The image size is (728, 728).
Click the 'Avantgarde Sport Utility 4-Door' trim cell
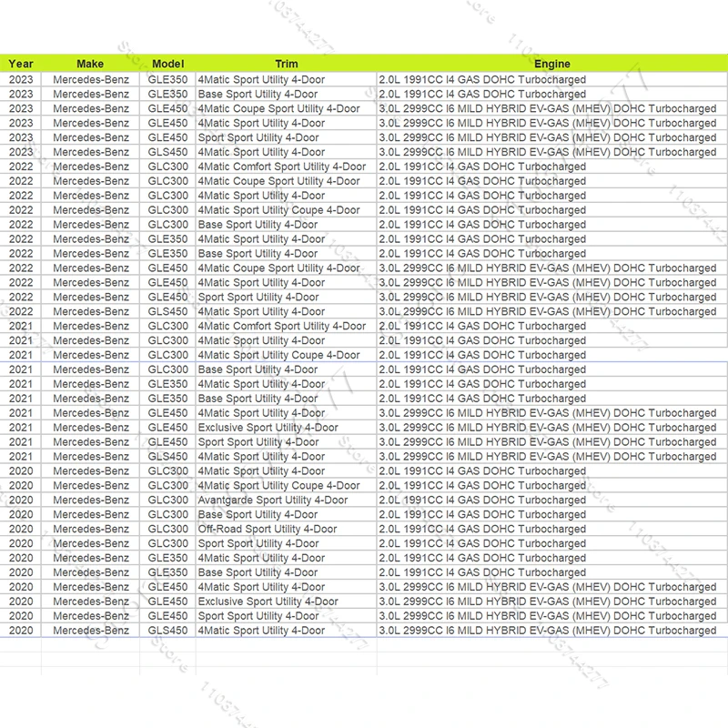point(286,500)
